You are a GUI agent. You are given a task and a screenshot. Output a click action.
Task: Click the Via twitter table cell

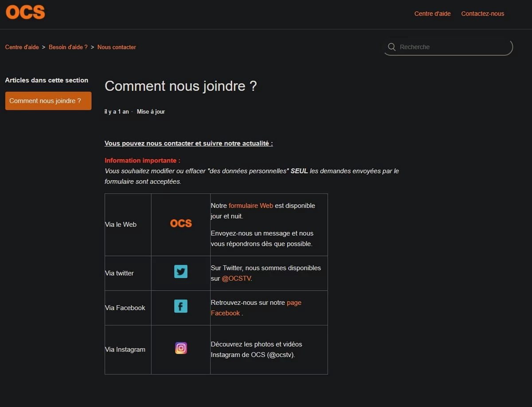coord(128,273)
